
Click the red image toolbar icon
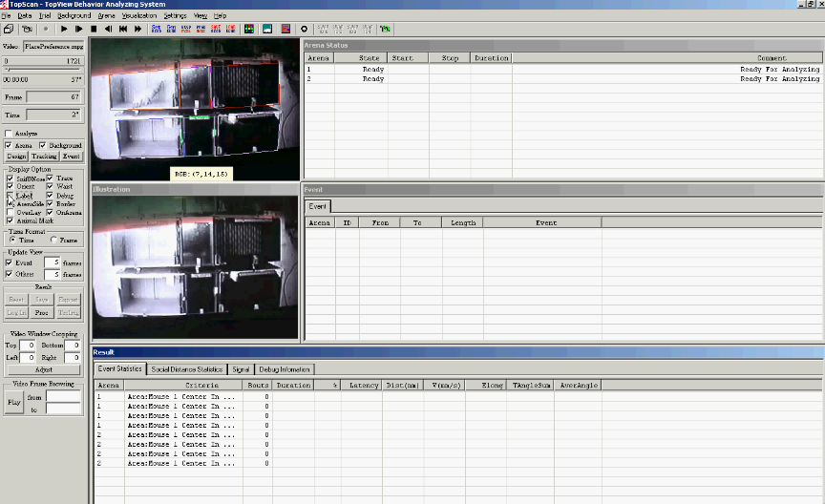tap(286, 29)
